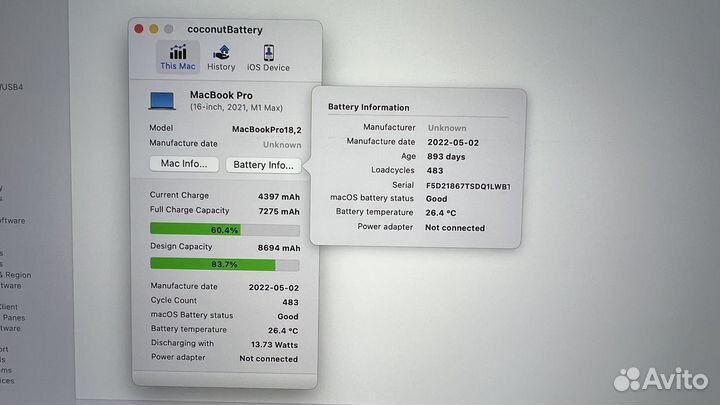Viewport: 720px width, 405px height.
Task: Click the MacBook Pro laptop icon
Action: [x=162, y=101]
